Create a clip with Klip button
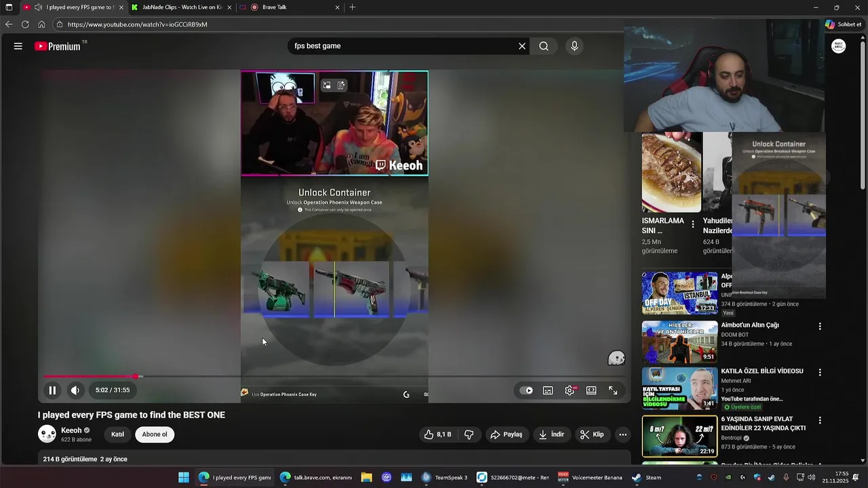 [x=591, y=434]
